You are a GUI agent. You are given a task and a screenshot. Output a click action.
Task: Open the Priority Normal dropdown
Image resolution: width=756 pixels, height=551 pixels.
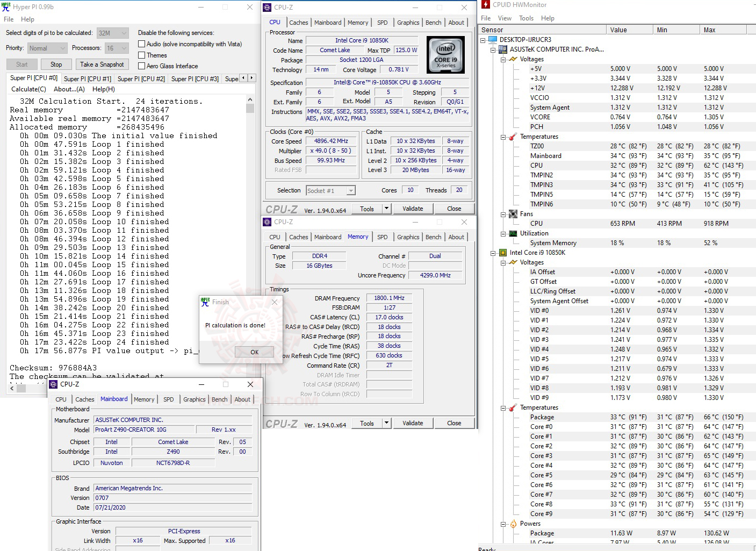[47, 48]
